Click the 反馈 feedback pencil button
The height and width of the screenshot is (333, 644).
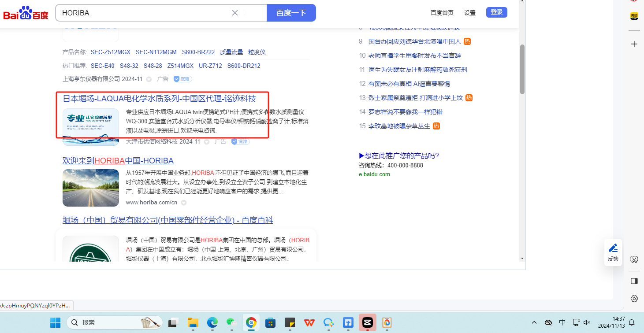point(613,252)
